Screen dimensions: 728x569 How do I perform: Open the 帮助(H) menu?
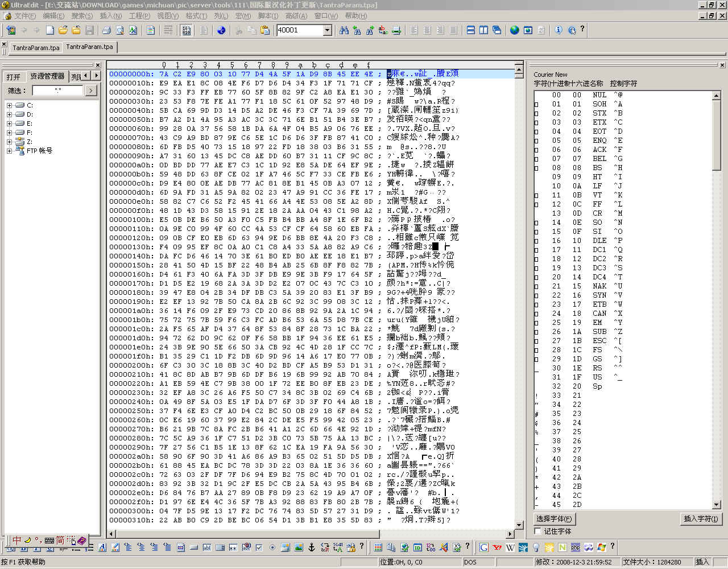(x=356, y=16)
